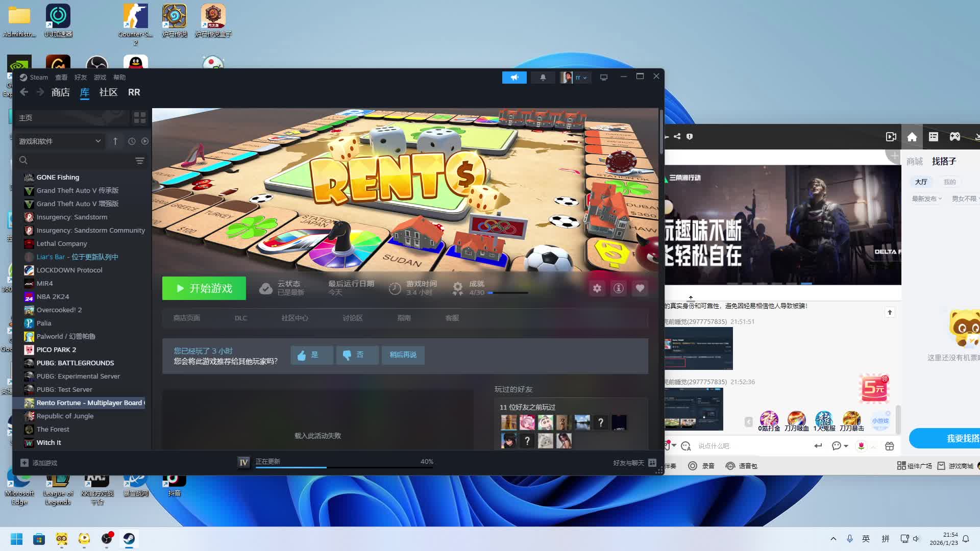Select Lethal Company in the game list
980x551 pixels.
coord(62,244)
